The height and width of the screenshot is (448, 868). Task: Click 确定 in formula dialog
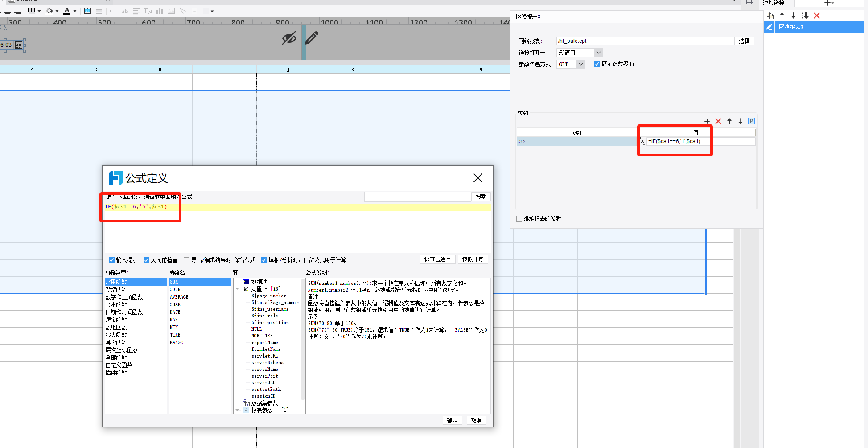coord(453,420)
